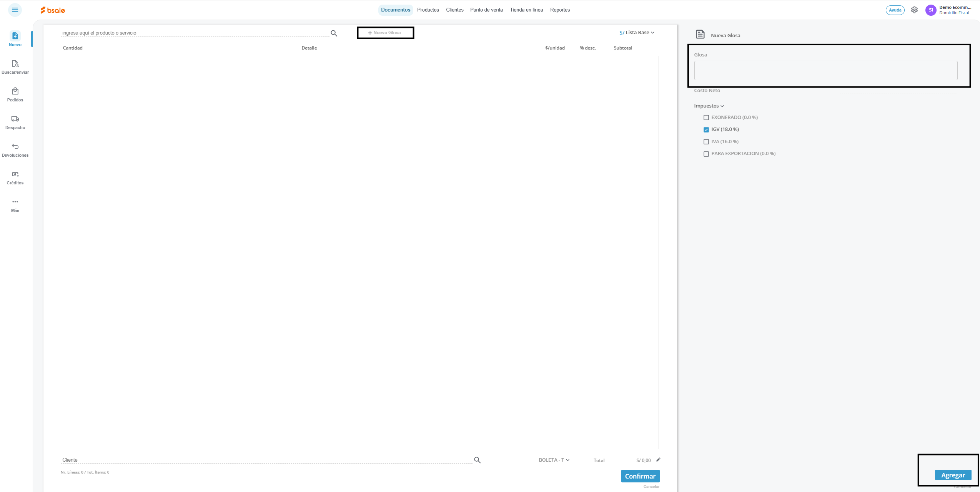Open Créditos sidebar icon
Screen dimensions: 980x492
click(x=15, y=174)
